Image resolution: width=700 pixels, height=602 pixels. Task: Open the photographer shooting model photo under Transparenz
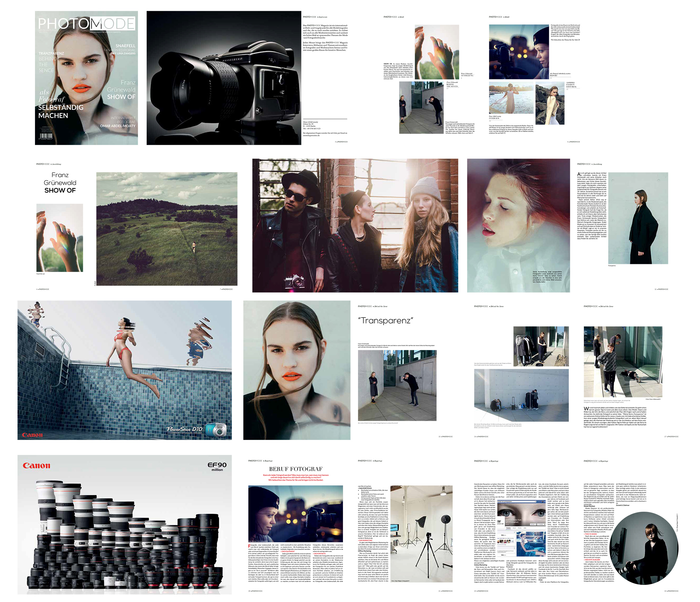point(397,385)
